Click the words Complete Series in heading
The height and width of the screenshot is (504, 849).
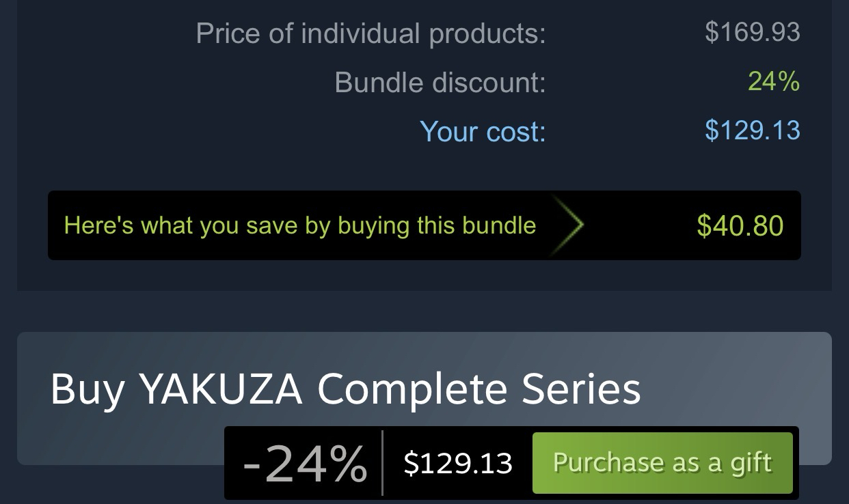click(x=479, y=389)
